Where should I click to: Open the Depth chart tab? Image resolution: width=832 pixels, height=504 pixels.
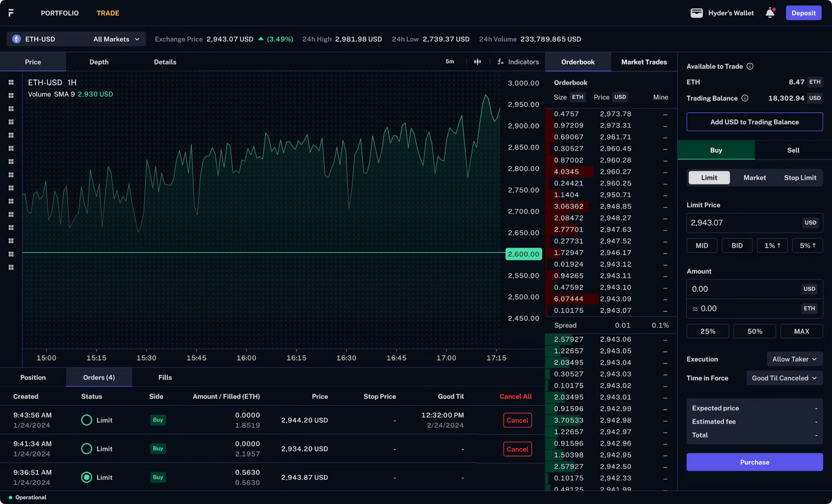coord(99,62)
